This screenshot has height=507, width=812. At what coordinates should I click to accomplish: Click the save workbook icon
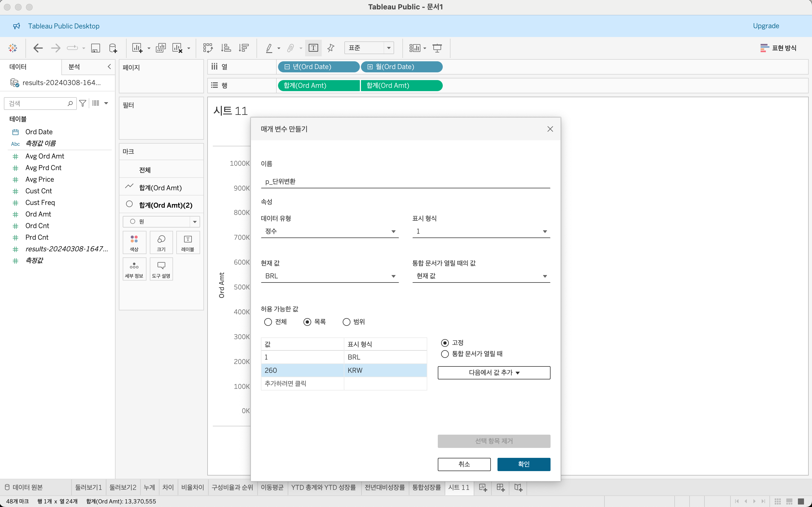(96, 48)
